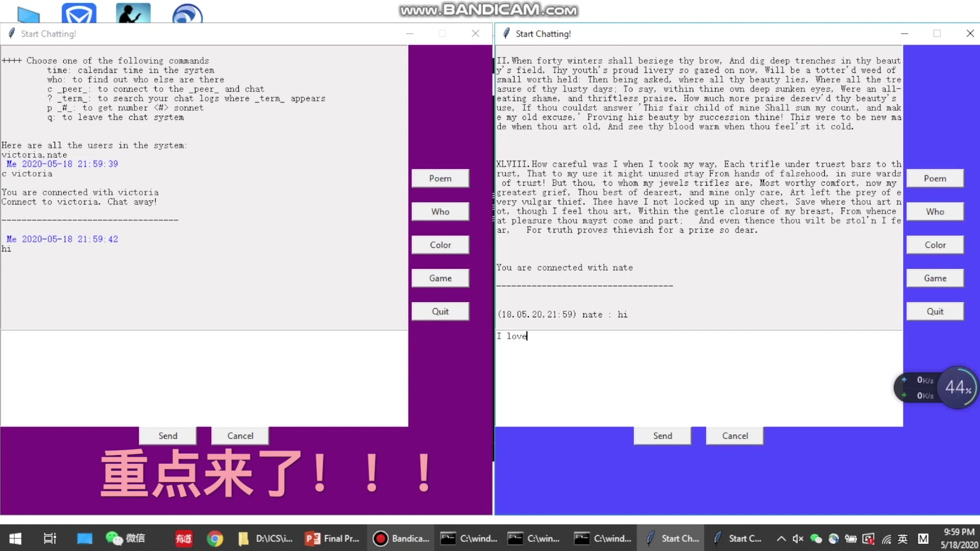Click blue desktop shortcut on taskbar
The height and width of the screenshot is (551, 980).
coord(85,538)
